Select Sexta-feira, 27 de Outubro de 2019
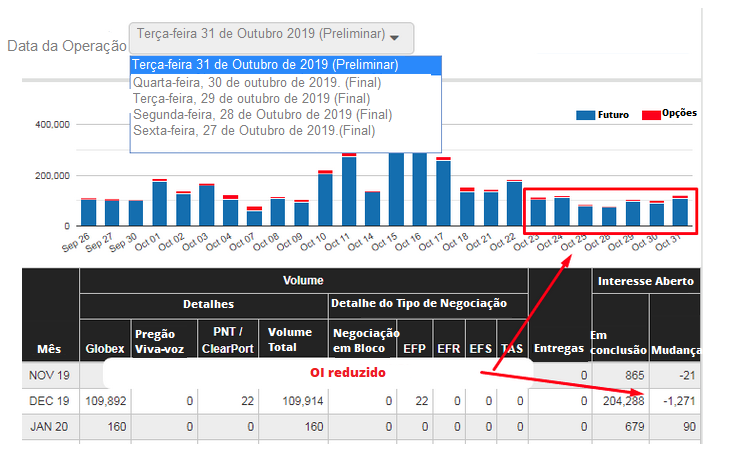The image size is (730, 449). [253, 130]
